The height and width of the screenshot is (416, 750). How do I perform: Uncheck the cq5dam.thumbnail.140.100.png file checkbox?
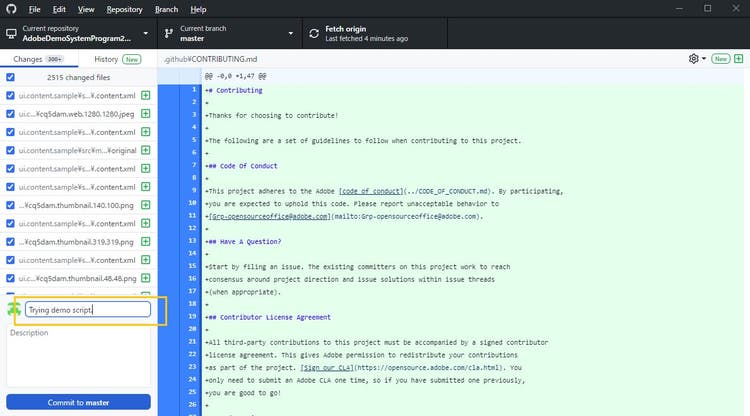click(x=10, y=204)
